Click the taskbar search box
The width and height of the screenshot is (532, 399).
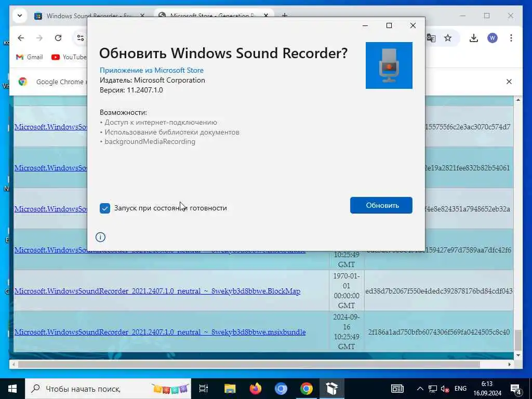108,389
